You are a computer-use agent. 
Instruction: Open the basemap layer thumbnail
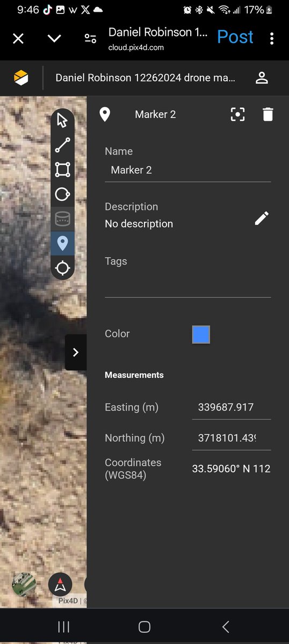24,584
